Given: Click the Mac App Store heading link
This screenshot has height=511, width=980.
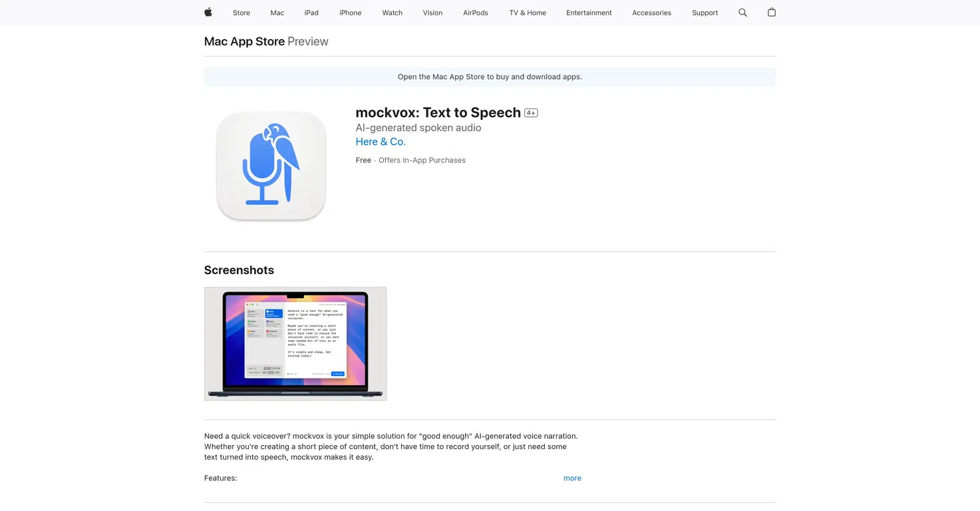Looking at the screenshot, I should click(244, 41).
